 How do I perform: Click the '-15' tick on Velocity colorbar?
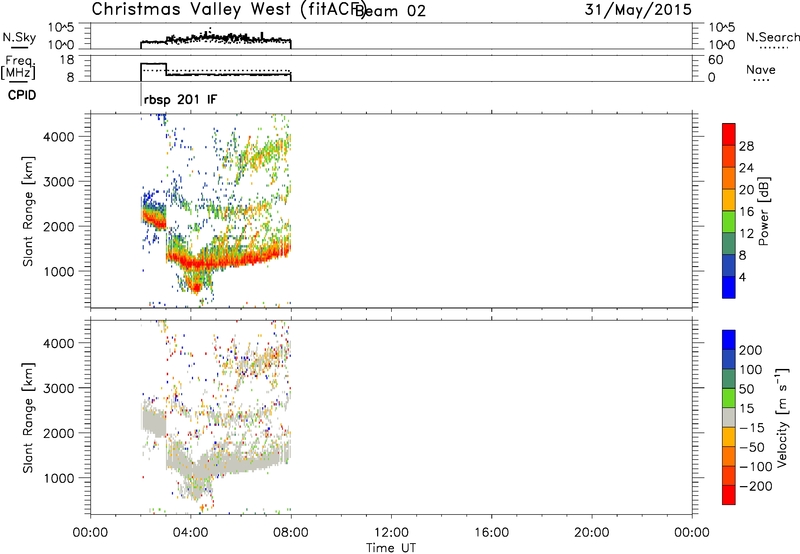pyautogui.click(x=752, y=428)
